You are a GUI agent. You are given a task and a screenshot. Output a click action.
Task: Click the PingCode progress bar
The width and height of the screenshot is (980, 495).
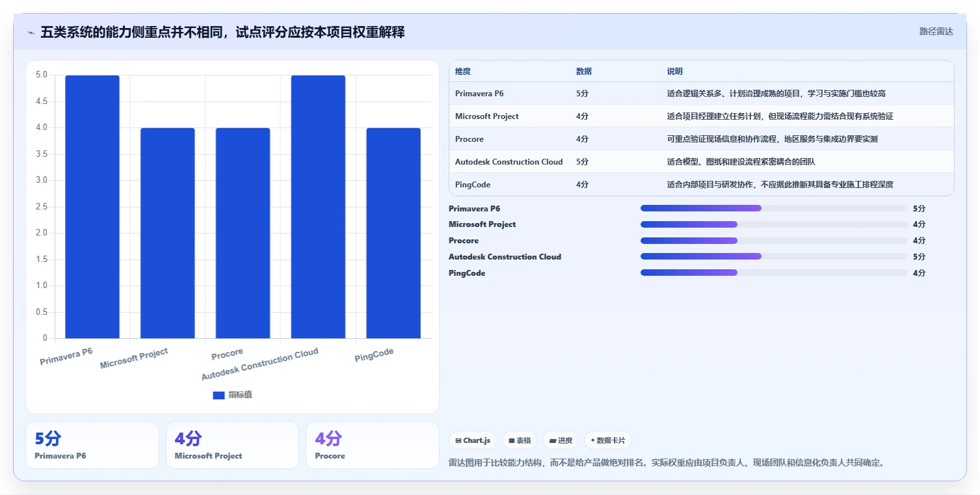(x=774, y=273)
